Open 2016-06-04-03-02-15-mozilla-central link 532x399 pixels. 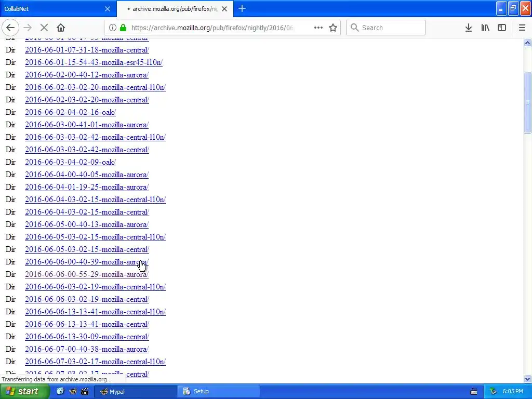tap(87, 212)
